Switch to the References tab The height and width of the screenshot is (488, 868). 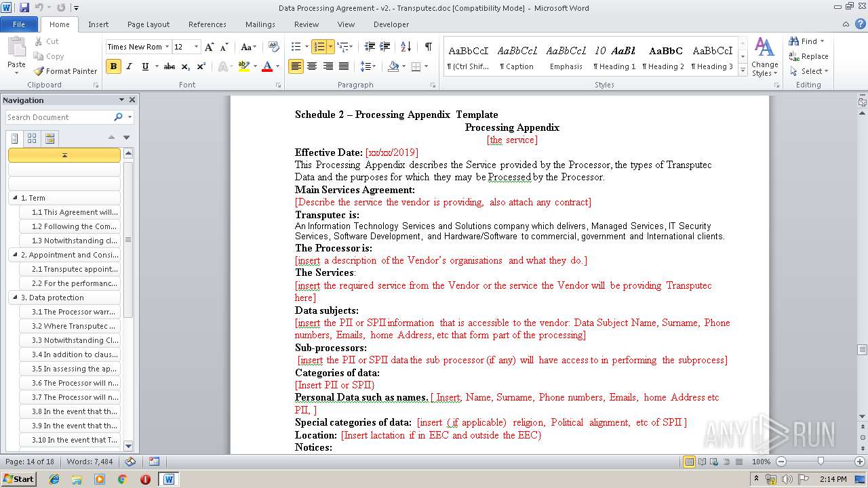[208, 24]
